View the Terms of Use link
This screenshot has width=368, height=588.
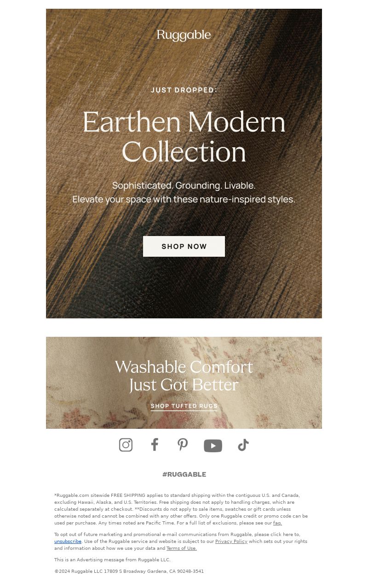[182, 548]
